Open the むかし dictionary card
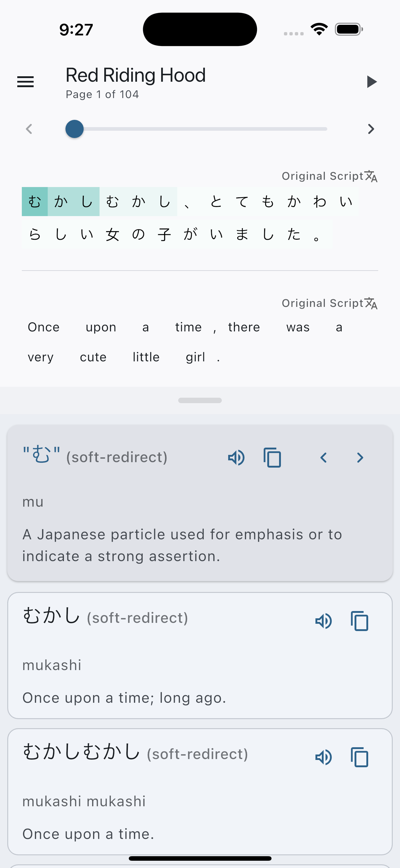400x868 pixels. pos(200,655)
